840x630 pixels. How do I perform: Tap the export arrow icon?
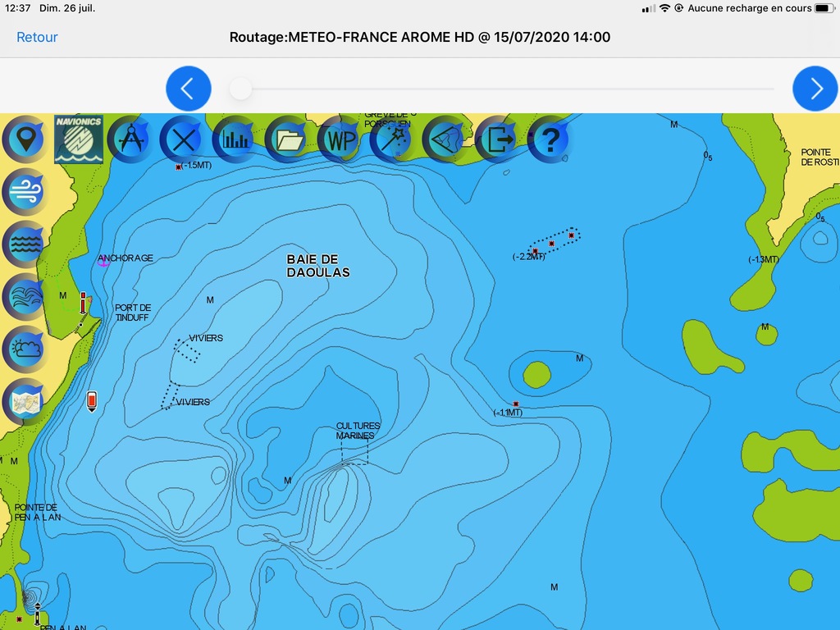[498, 139]
